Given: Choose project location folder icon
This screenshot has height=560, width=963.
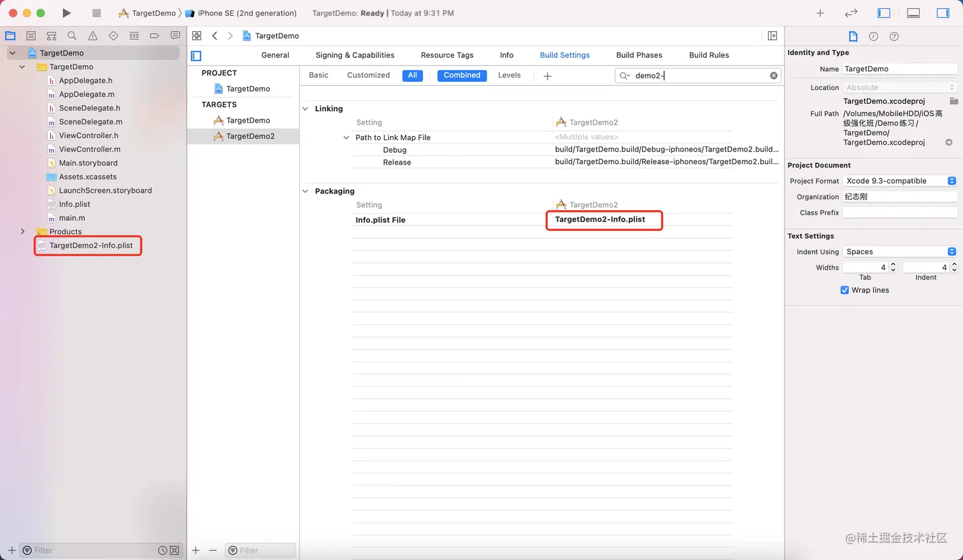Looking at the screenshot, I should coord(953,101).
